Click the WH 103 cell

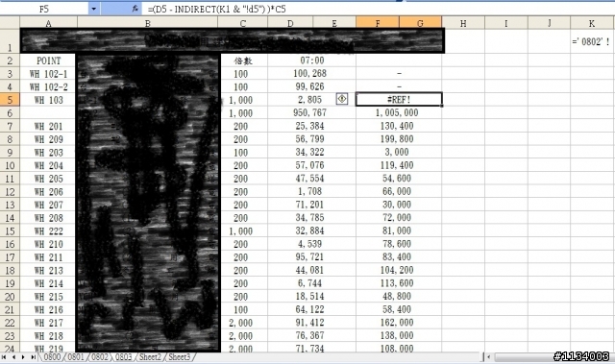(x=49, y=100)
